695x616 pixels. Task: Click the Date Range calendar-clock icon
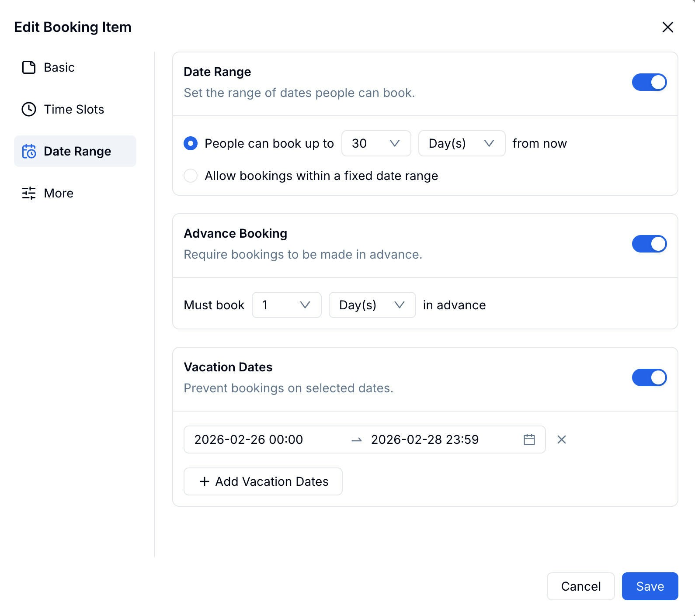point(29,151)
